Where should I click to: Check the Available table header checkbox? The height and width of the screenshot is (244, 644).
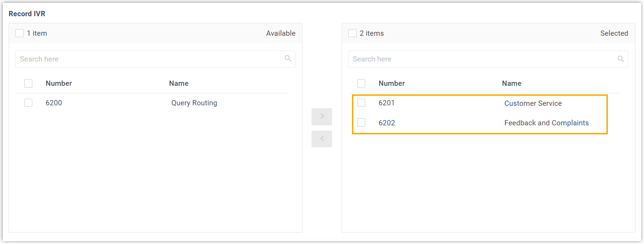29,83
